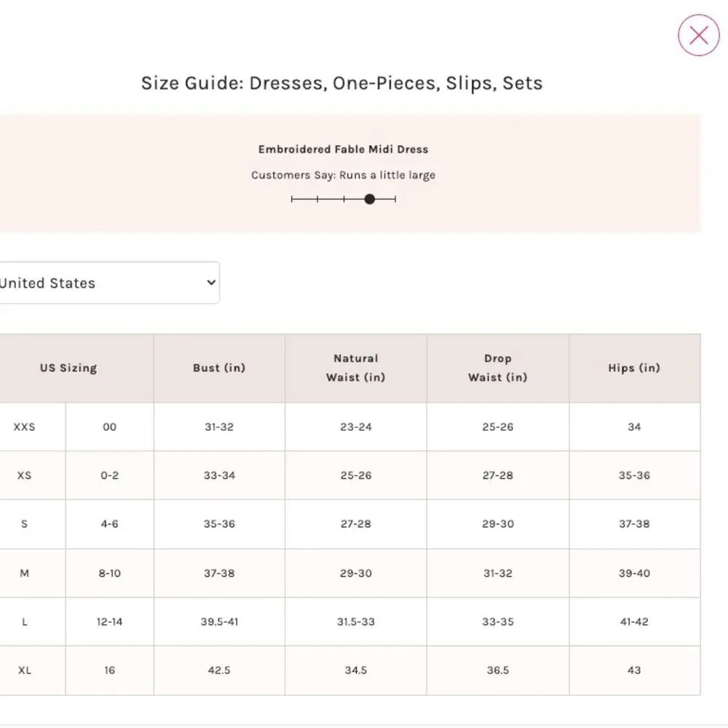Click the XS drop waist value "27-28"
Screen dimensions: 728x728
(498, 475)
